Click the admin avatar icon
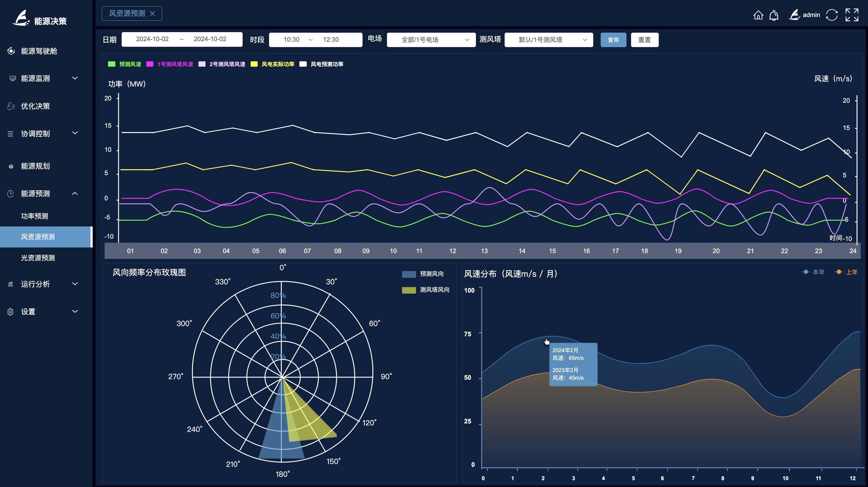 coord(795,15)
